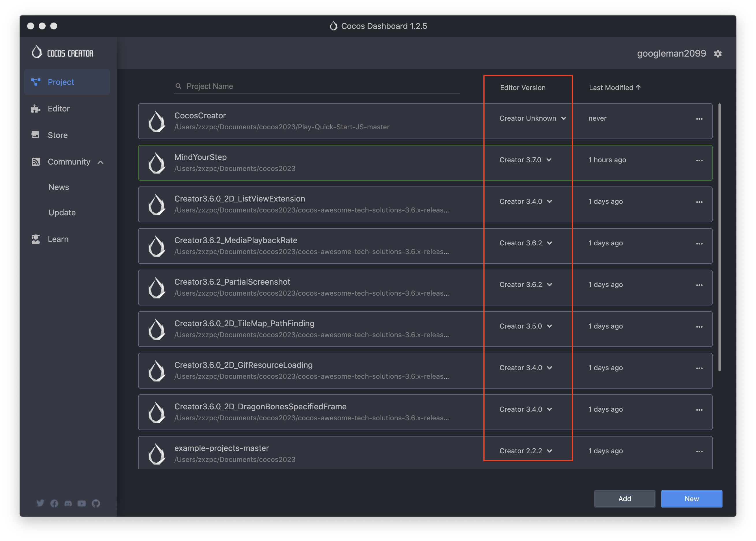
Task: Open the Community section in sidebar
Action: tap(67, 162)
